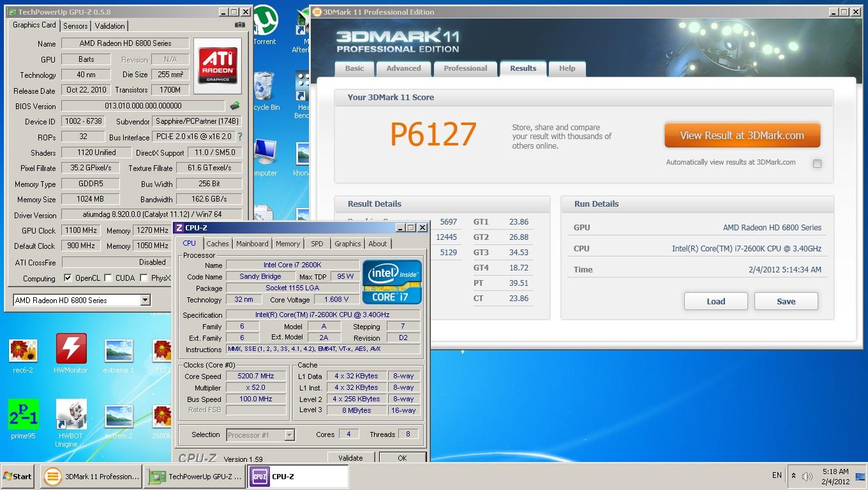Open the AMD Radeon HD 6800 Series dropdown
The image size is (868, 490).
pyautogui.click(x=82, y=300)
